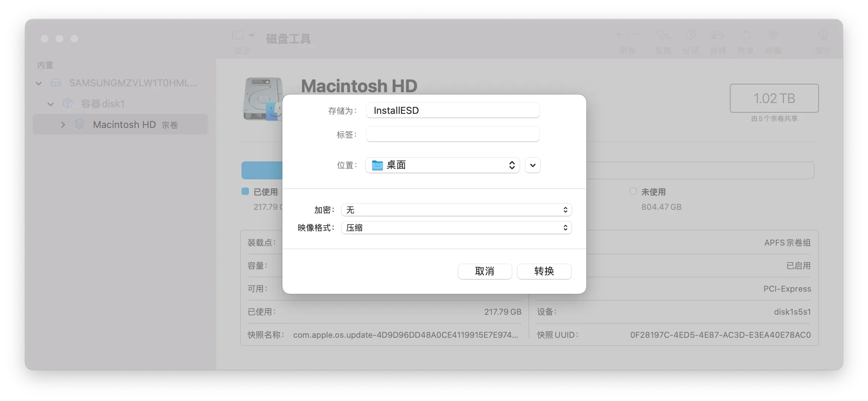The width and height of the screenshot is (868, 401).
Task: Click the volume layers icon for Macintosh HD
Action: click(79, 124)
